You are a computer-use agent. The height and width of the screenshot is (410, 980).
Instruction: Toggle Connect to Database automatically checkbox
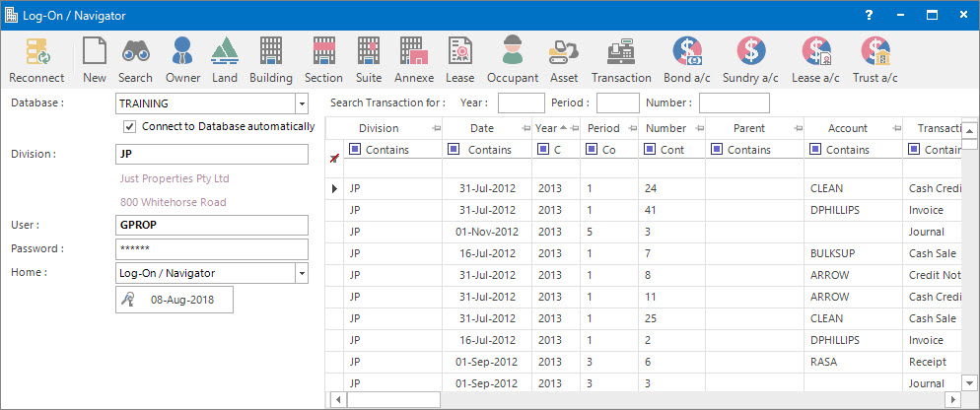pyautogui.click(x=129, y=126)
